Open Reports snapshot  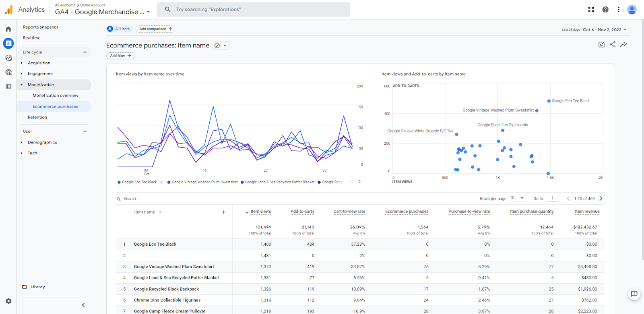40,27
